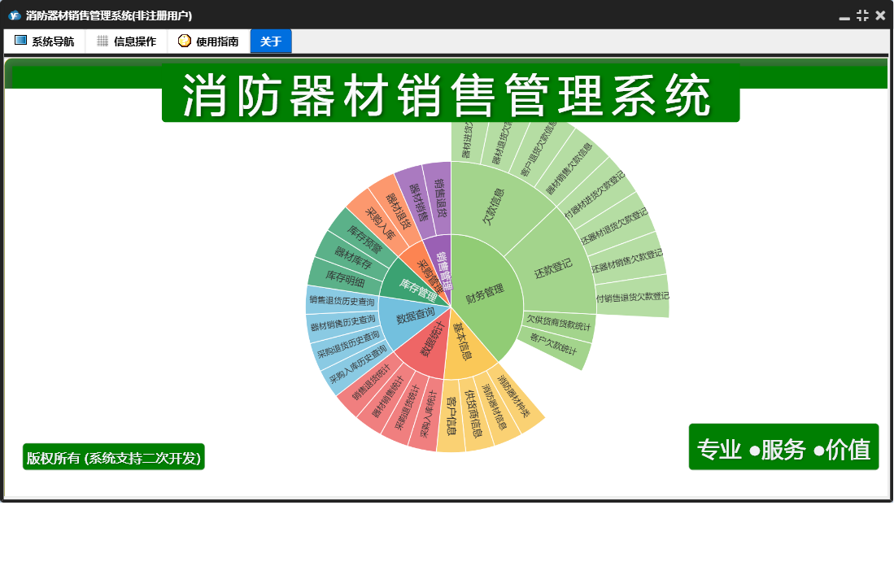Open the 消防器材信息 yellow segment

tap(494, 407)
